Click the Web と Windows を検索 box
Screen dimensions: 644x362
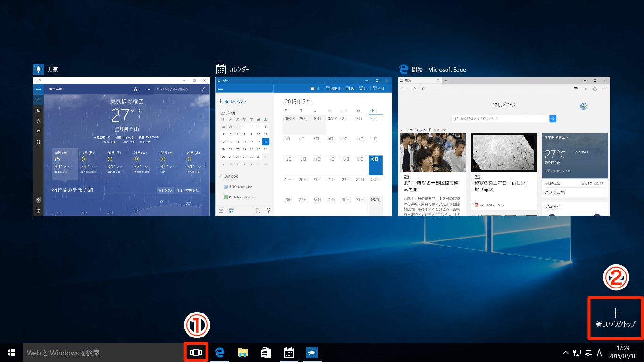point(103,353)
